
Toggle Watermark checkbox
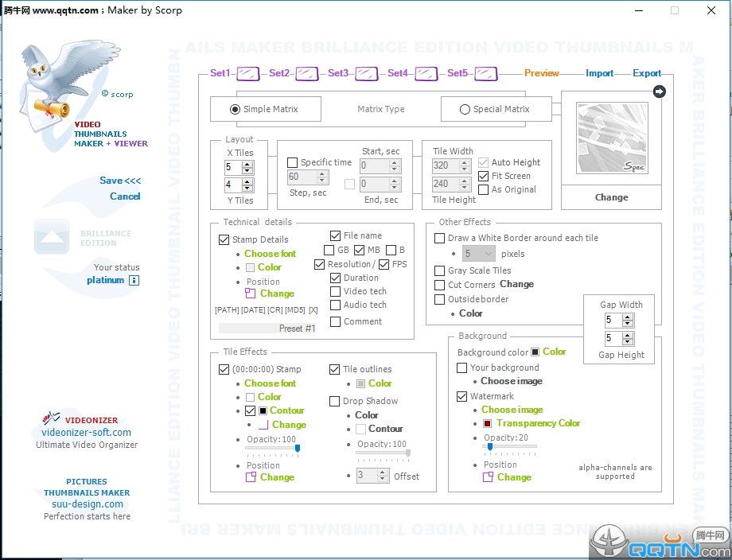point(461,396)
